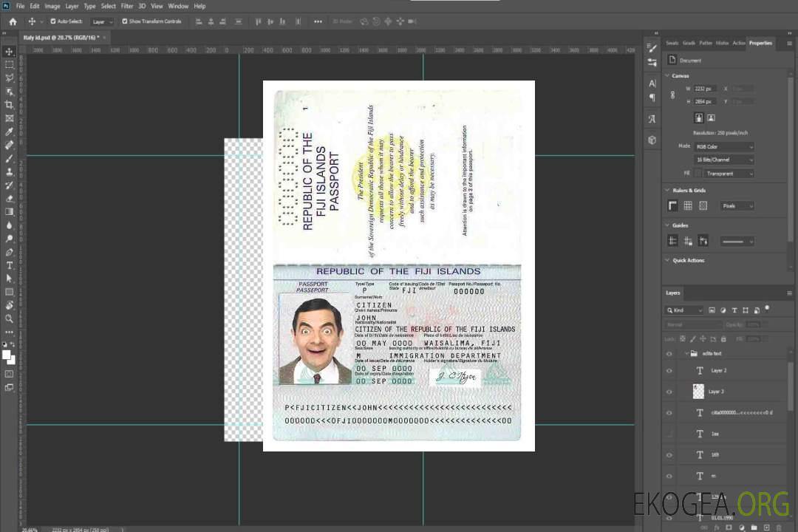Select the Dodge tool
798x532 pixels.
coord(9,238)
